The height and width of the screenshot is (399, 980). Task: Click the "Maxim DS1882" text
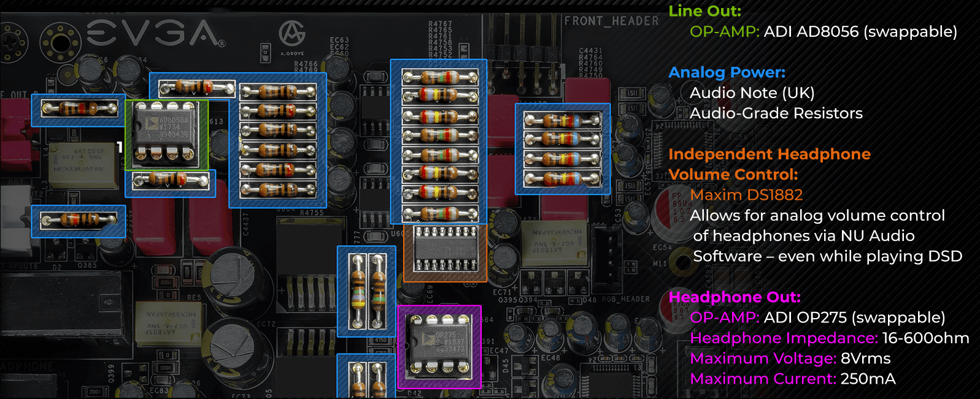coord(746,195)
